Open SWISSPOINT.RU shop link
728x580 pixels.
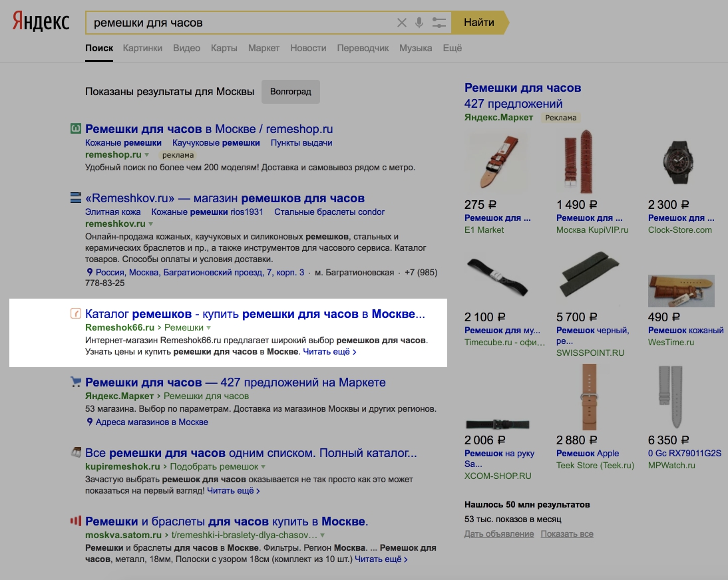point(590,353)
